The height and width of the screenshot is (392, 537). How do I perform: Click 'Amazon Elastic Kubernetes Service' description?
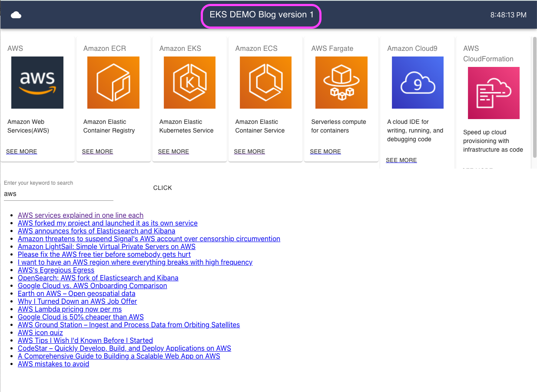186,126
